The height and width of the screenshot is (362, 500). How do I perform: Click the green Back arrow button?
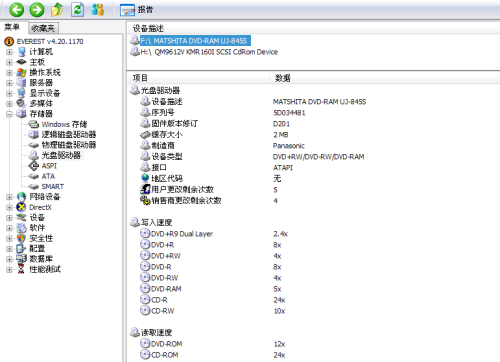click(x=16, y=10)
